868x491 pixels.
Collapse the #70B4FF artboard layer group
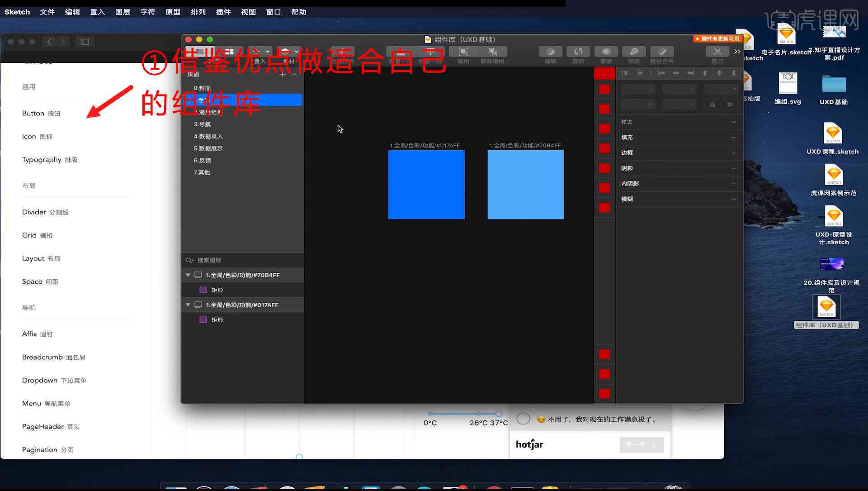[188, 275]
